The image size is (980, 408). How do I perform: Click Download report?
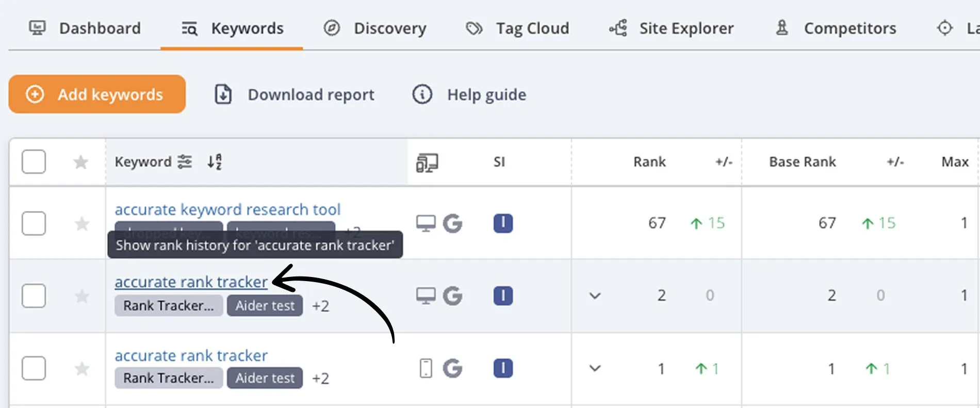295,95
